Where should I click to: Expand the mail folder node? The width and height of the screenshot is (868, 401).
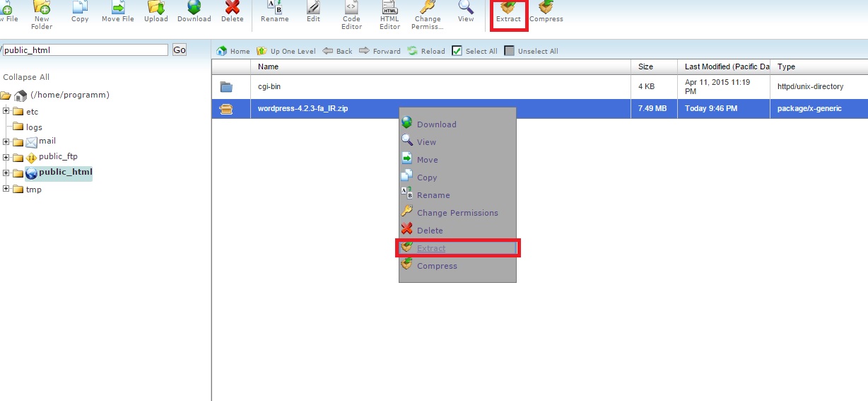(6, 141)
